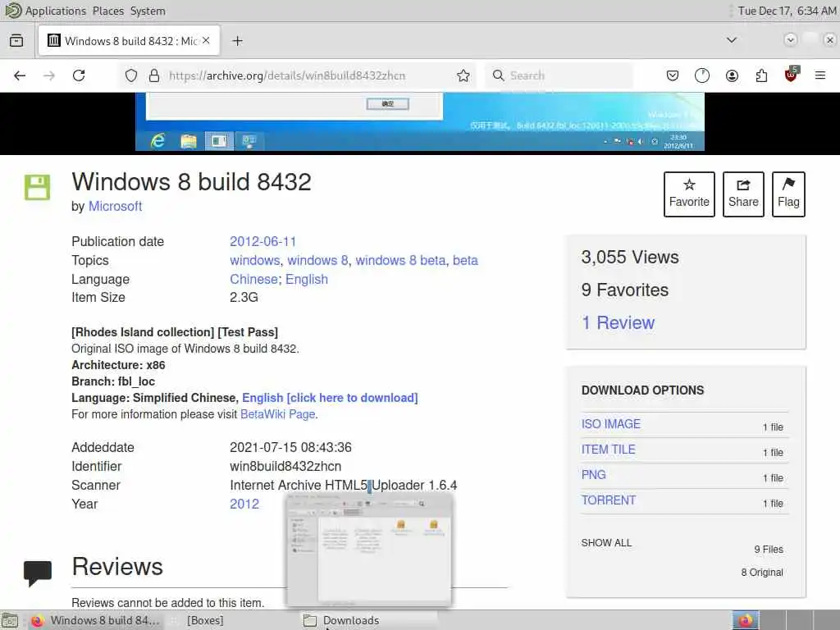Viewport: 840px width, 630px height.
Task: Select the Windows 8 build 8432 tab
Action: pyautogui.click(x=129, y=41)
